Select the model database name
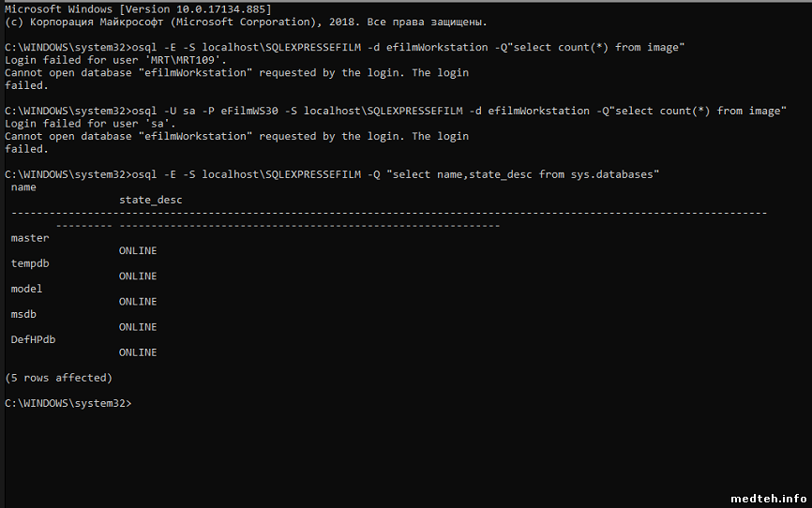The height and width of the screenshot is (508, 812). [27, 289]
